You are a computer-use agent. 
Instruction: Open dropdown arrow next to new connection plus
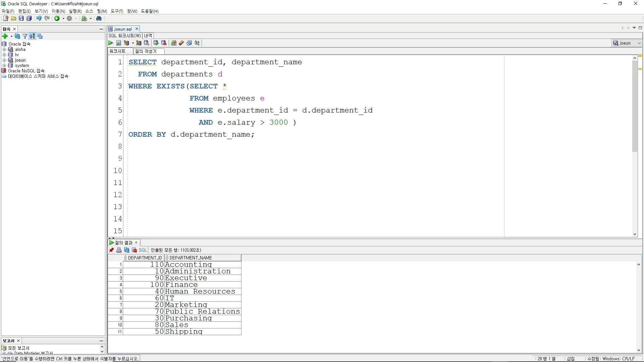[11, 36]
